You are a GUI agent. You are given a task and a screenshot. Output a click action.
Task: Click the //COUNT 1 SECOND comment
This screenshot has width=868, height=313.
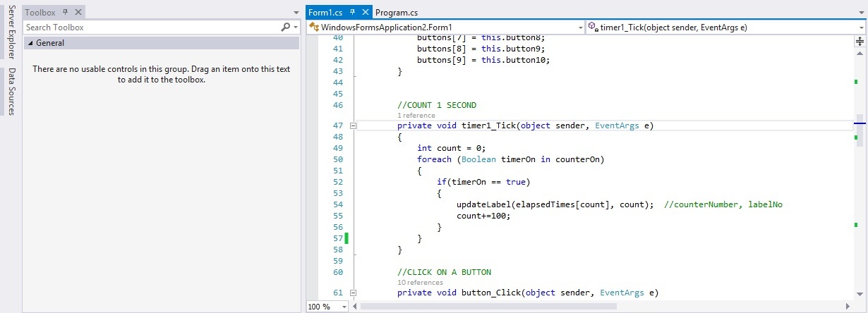click(437, 105)
